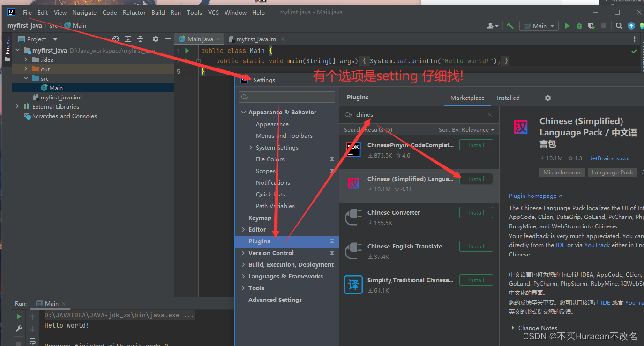Open the Project panel settings gear
Image resolution: width=644 pixels, height=346 pixels.
tap(154, 39)
